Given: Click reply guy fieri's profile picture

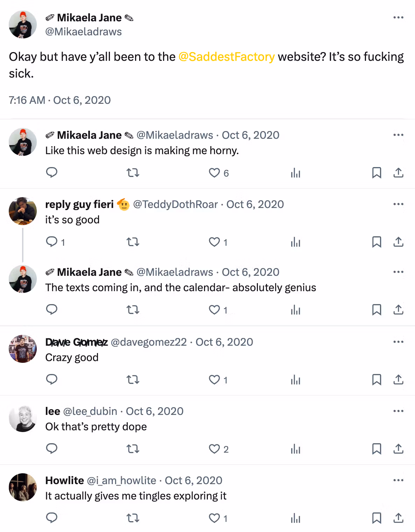Looking at the screenshot, I should (x=23, y=211).
